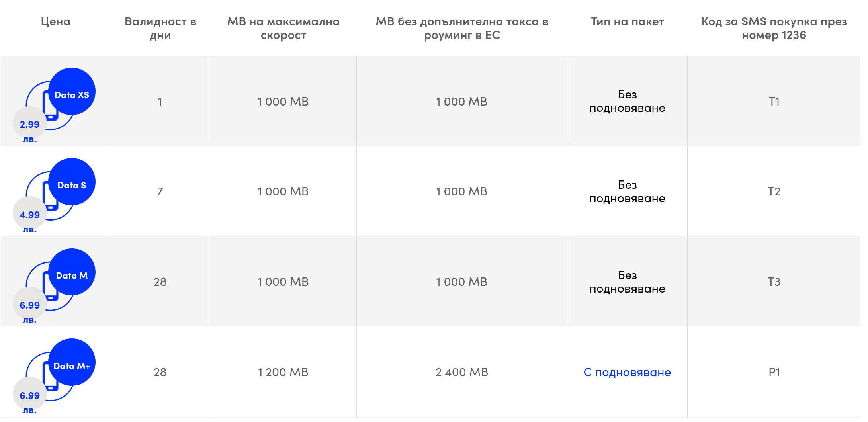The image size is (868, 422).
Task: Click the Тип на пакет column header
Action: point(627,22)
